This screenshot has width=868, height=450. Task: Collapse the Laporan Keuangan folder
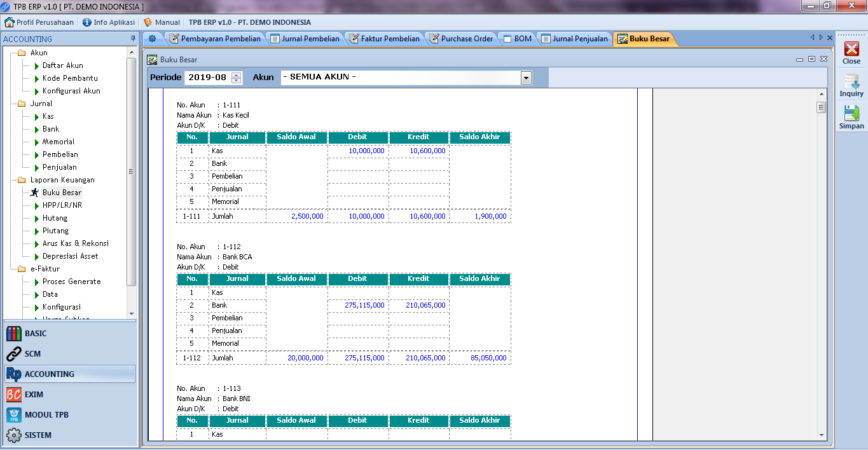click(21, 180)
